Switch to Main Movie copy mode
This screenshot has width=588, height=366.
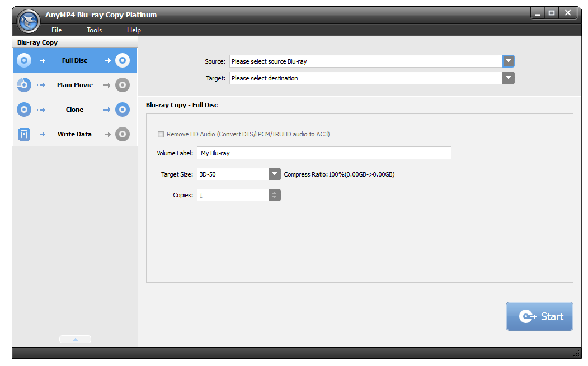(75, 84)
